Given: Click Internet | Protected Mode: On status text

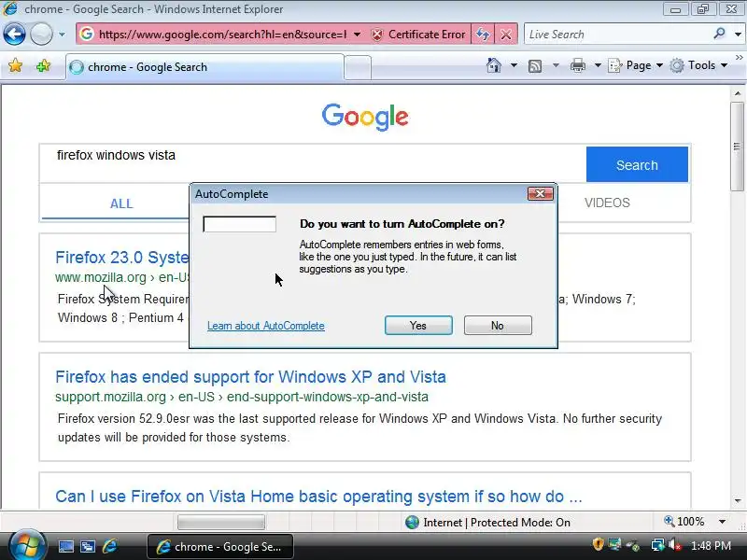Looking at the screenshot, I should (x=497, y=523).
